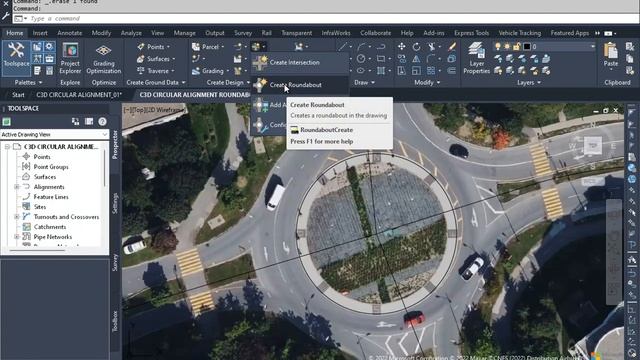Select the Rotate tool in Modify panel

(x=416, y=47)
